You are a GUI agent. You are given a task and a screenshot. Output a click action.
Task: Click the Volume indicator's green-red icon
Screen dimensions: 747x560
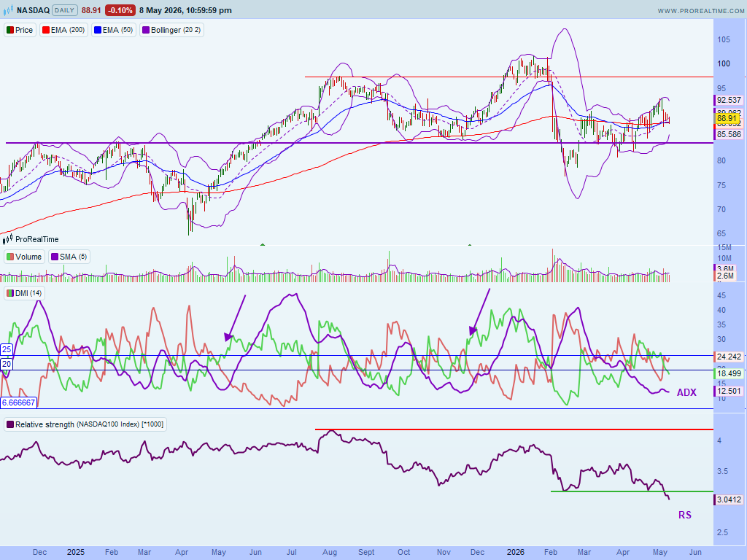click(9, 257)
